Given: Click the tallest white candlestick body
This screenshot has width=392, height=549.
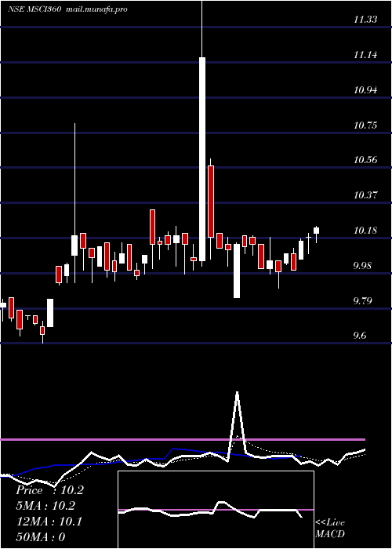Looking at the screenshot, I should click(x=202, y=159).
